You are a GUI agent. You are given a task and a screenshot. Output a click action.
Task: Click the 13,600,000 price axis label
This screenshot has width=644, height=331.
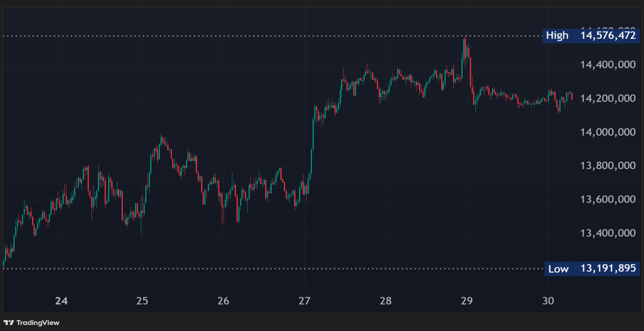607,200
